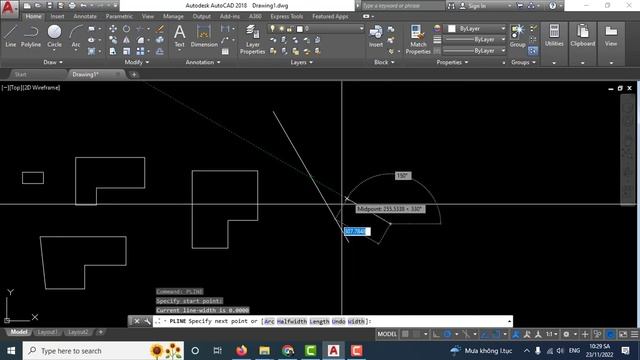Expand the Annotation panel
The image size is (640, 360).
click(203, 62)
